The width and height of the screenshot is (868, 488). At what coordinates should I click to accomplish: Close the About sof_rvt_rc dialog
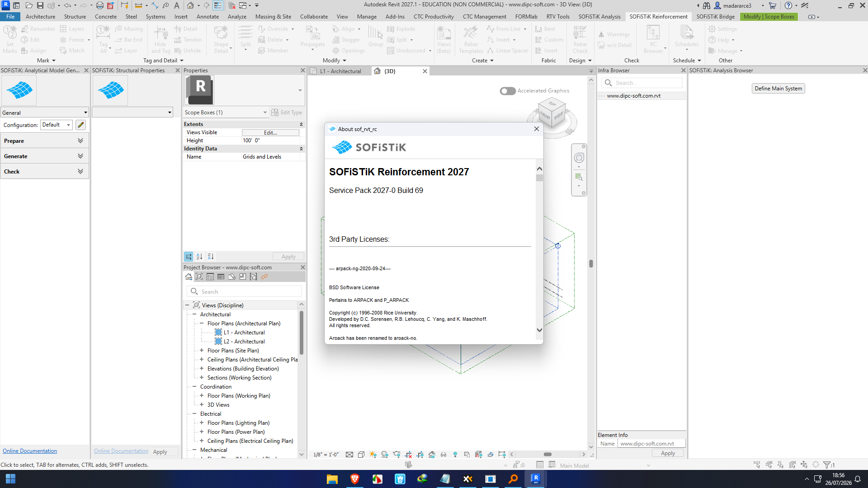(537, 129)
